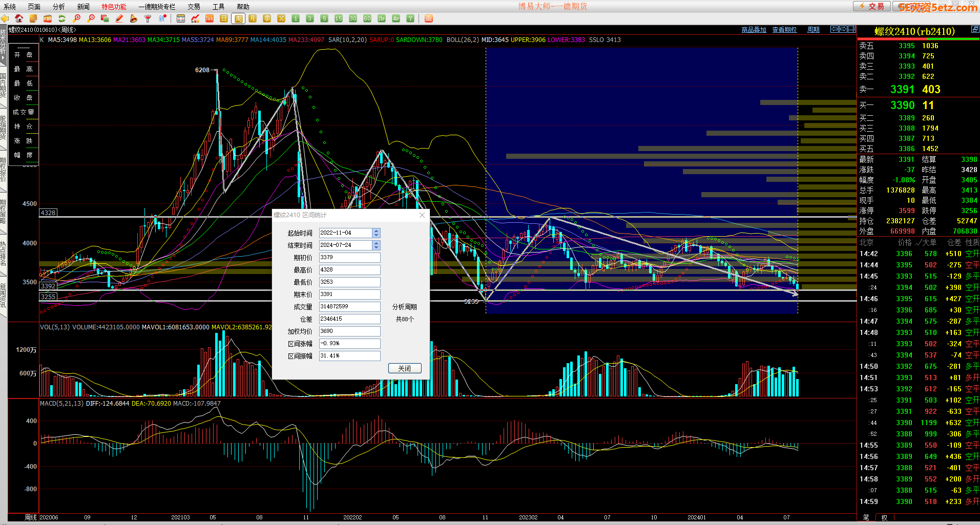
Task: Expand the 周期 period selector link
Action: 813,30
